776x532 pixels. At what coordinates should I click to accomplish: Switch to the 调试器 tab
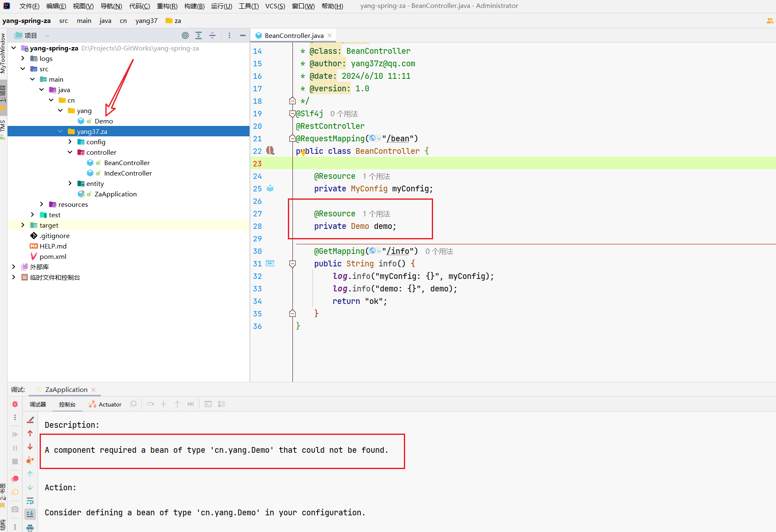point(38,404)
